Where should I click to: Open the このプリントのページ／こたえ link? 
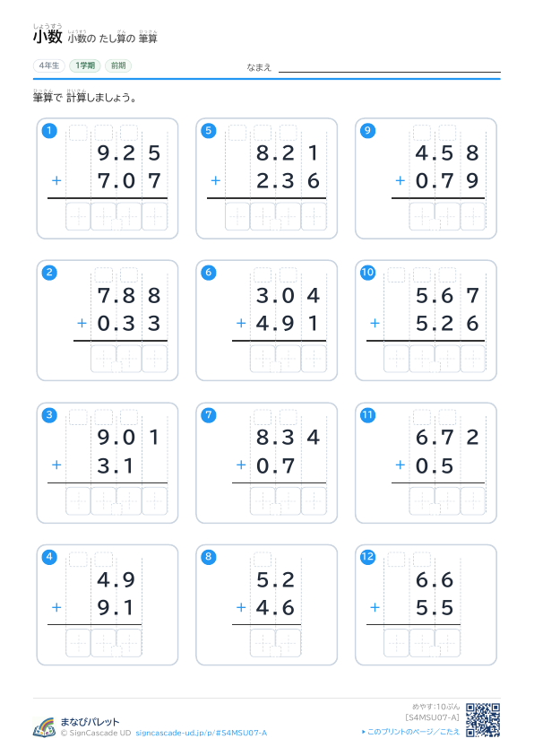(x=410, y=732)
